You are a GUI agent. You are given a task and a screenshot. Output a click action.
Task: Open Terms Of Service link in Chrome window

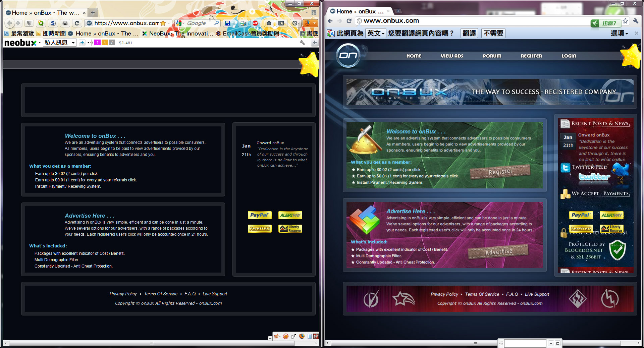[482, 294]
